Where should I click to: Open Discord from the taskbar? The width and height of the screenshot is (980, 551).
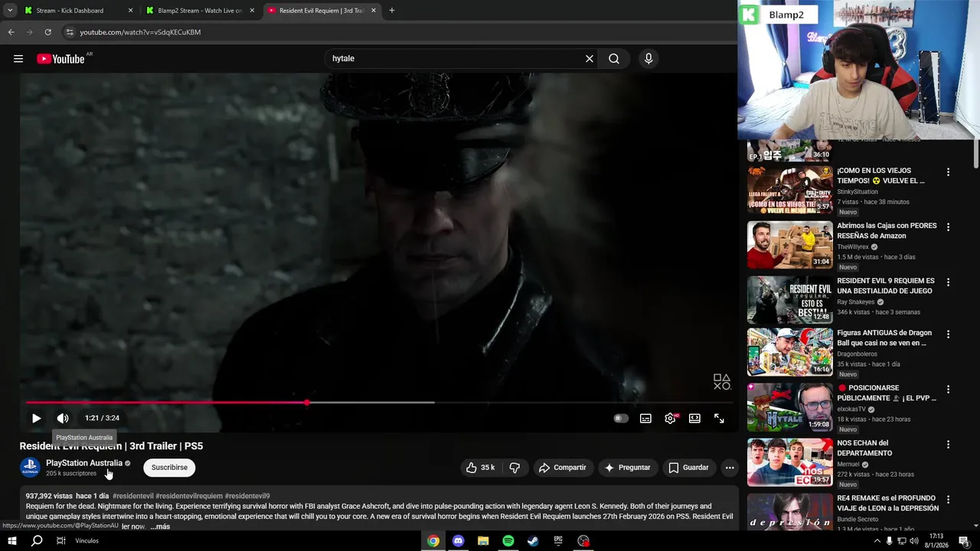[x=458, y=541]
